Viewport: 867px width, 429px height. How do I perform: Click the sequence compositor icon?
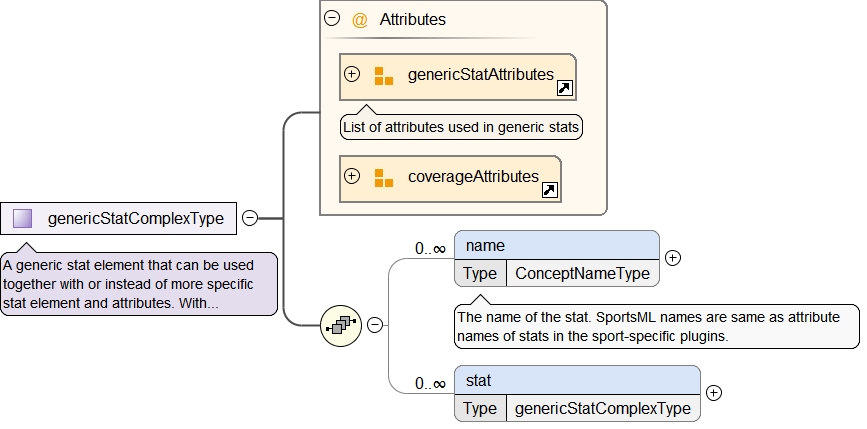[340, 324]
